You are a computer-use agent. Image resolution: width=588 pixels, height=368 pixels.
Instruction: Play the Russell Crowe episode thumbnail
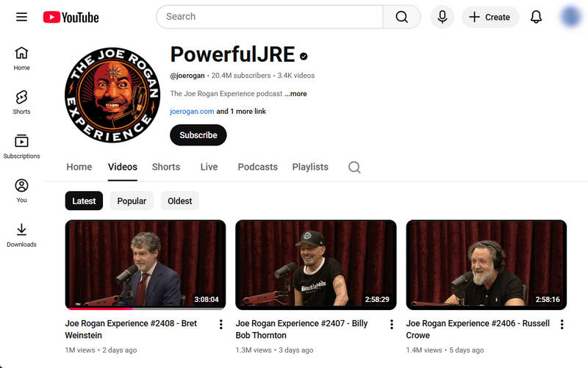click(487, 264)
